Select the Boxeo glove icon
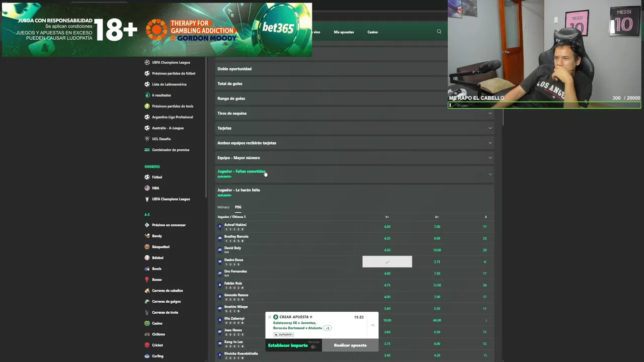This screenshot has width=644, height=362. point(147,280)
